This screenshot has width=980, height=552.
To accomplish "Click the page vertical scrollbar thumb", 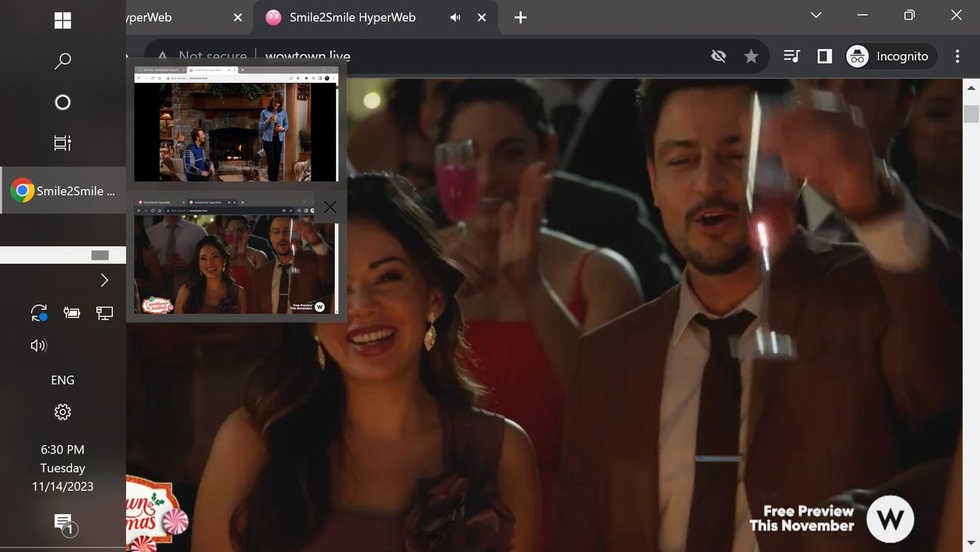I will pos(971,113).
